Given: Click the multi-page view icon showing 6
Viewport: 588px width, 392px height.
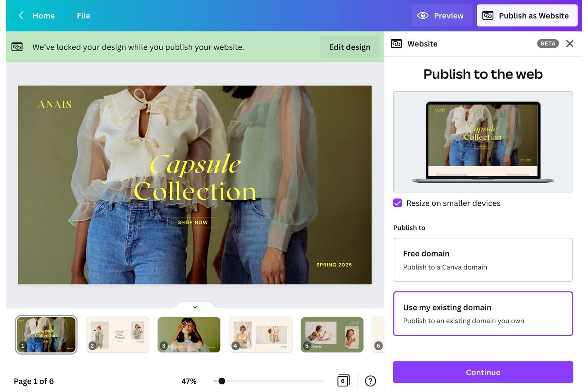Looking at the screenshot, I should tap(343, 380).
